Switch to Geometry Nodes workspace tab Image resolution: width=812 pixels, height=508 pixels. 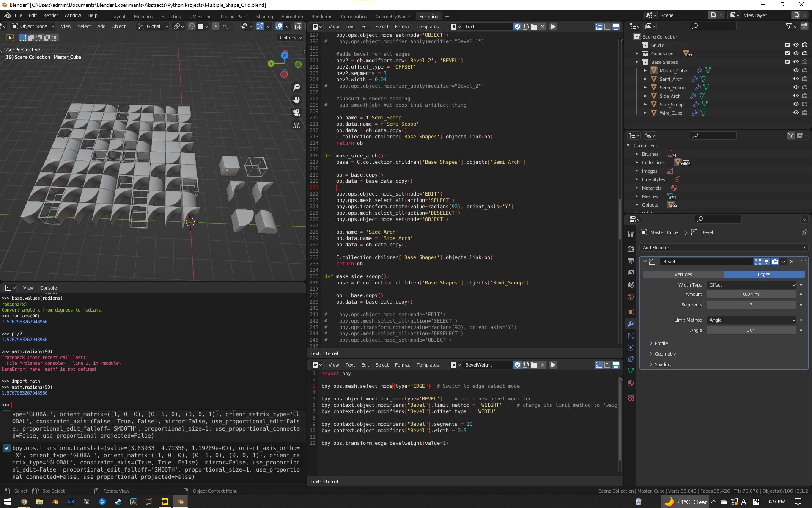click(x=393, y=17)
